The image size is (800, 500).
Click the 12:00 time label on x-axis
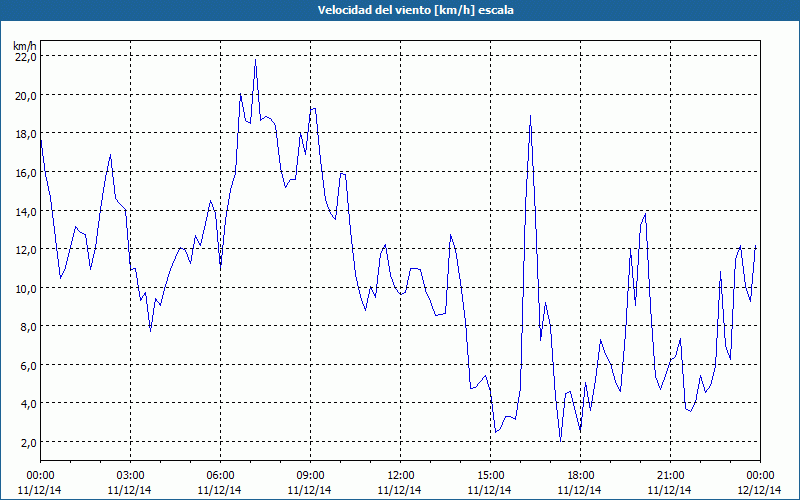[401, 476]
